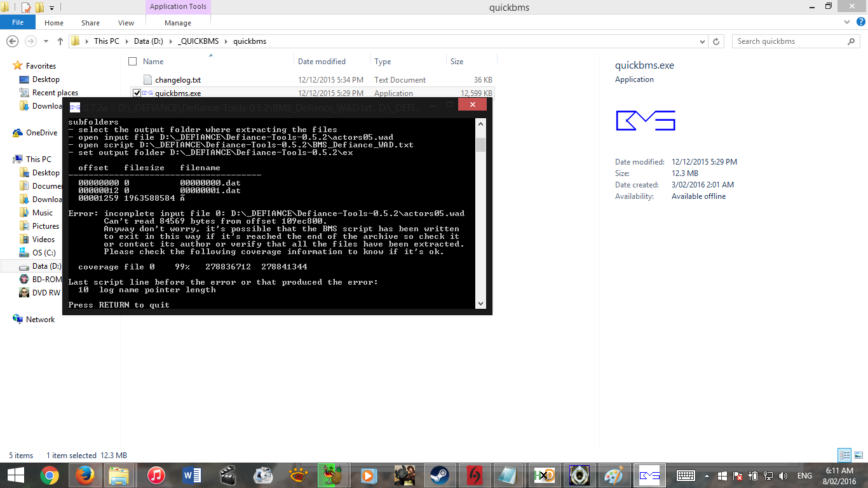This screenshot has width=868, height=488.
Task: Switch to Large icons view in status bar
Action: 858,455
